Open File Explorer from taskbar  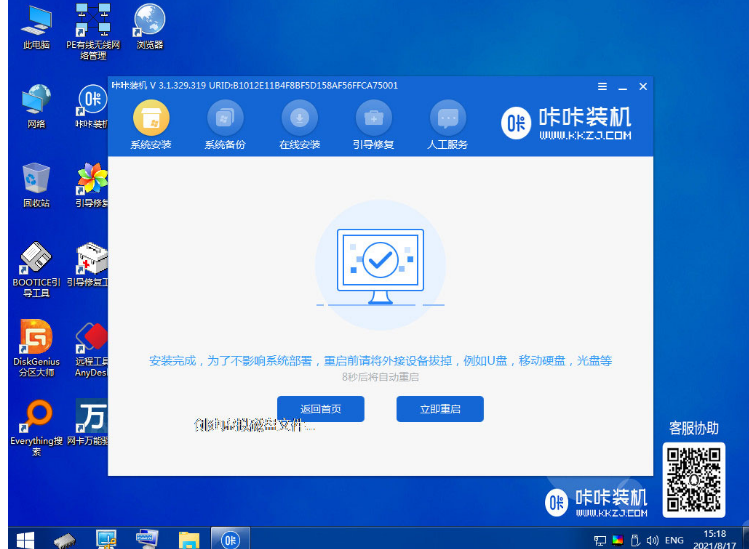coord(188,539)
